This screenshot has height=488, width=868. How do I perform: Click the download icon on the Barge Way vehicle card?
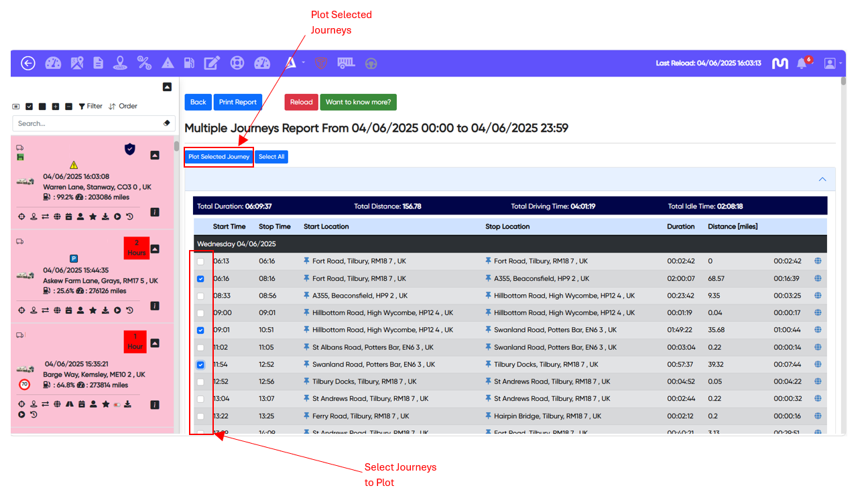click(x=128, y=404)
